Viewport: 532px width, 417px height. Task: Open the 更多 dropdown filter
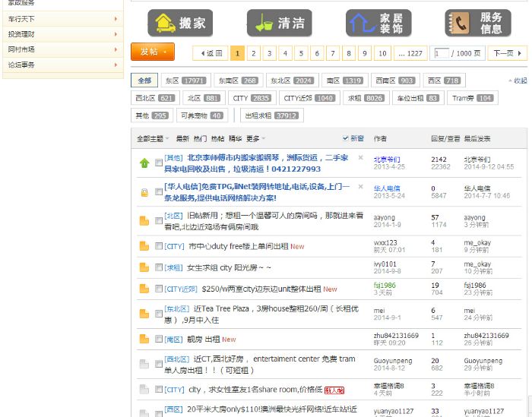tap(255, 139)
